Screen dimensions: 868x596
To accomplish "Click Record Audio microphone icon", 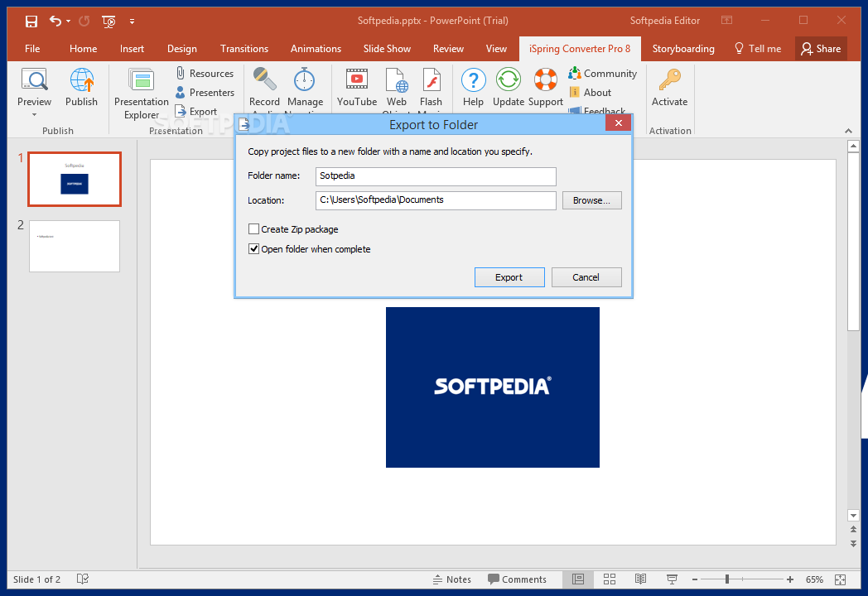I will (x=264, y=79).
